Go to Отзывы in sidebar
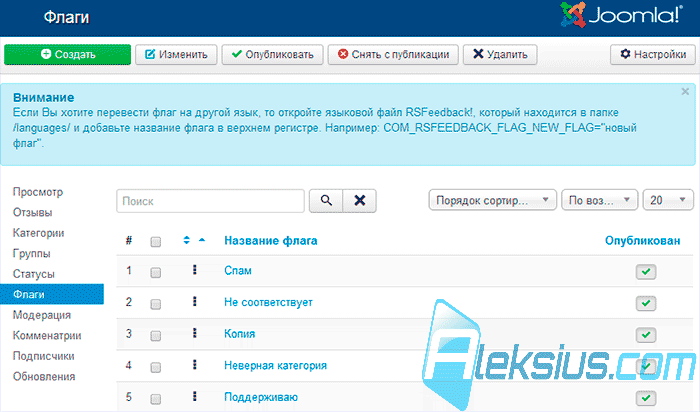Screen dimensions: 700x412 [x=33, y=212]
